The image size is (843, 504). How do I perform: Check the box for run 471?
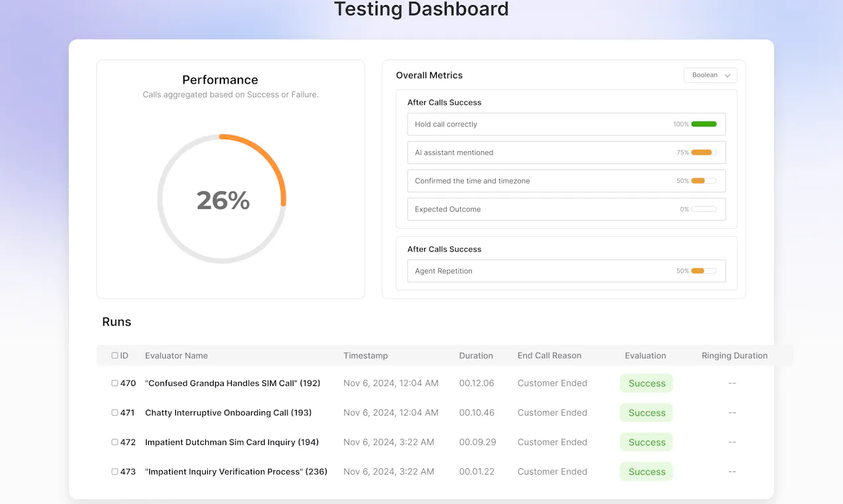(x=115, y=412)
